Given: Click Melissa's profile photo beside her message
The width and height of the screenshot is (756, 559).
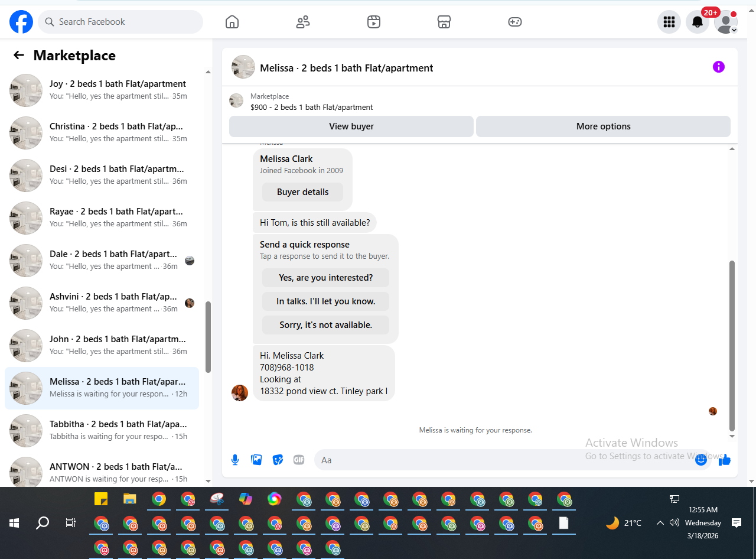Looking at the screenshot, I should [x=240, y=393].
